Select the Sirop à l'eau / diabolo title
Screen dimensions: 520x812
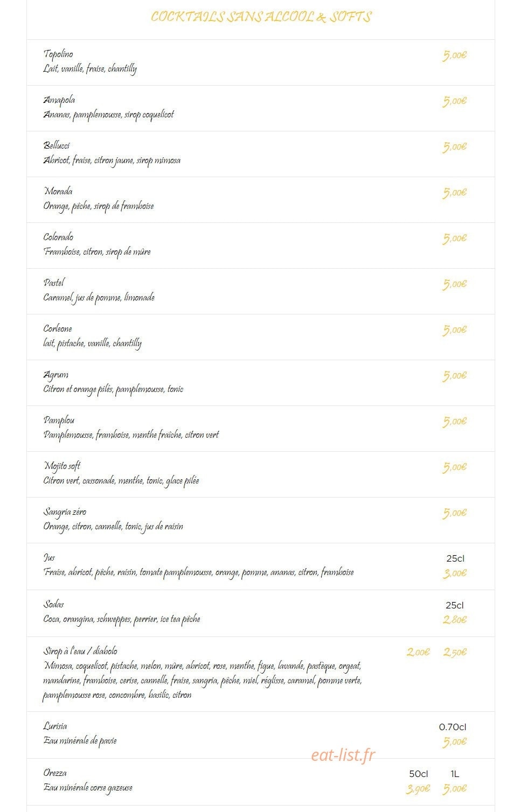point(80,651)
